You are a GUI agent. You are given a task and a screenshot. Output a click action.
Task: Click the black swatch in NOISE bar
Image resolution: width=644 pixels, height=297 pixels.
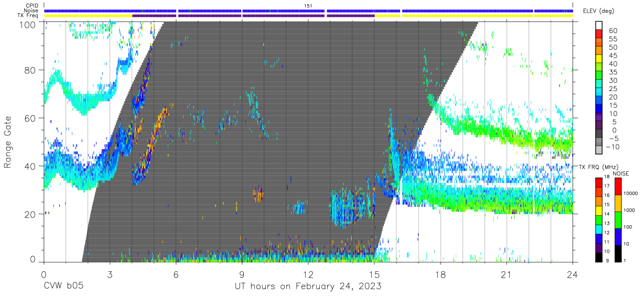point(618,252)
